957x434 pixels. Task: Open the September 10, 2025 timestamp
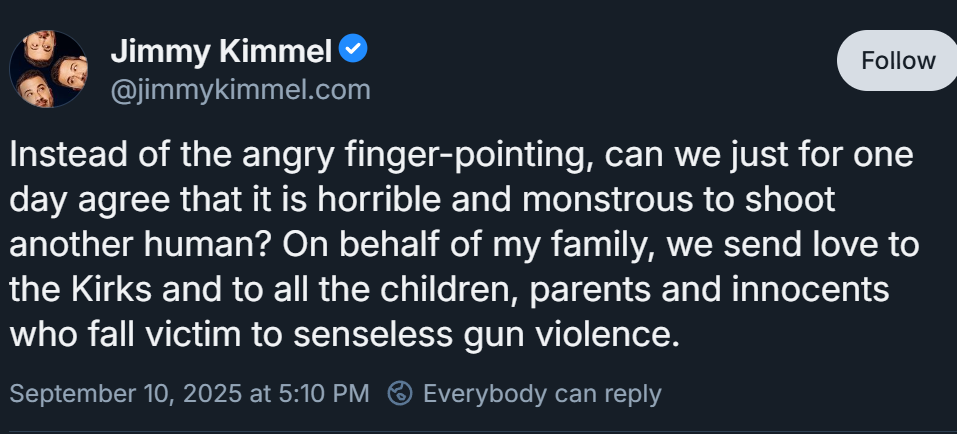click(x=189, y=394)
